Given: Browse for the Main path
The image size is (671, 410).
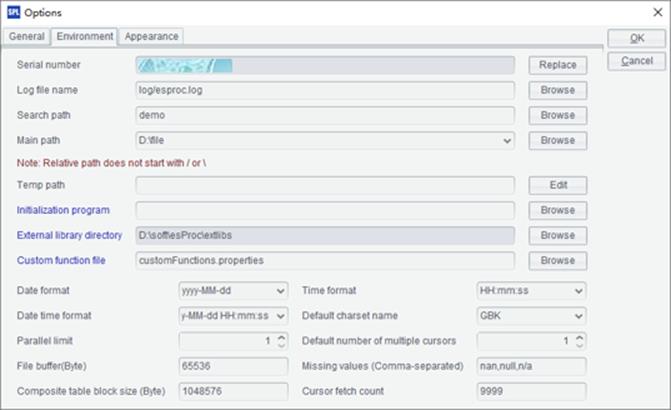Looking at the screenshot, I should pos(558,140).
